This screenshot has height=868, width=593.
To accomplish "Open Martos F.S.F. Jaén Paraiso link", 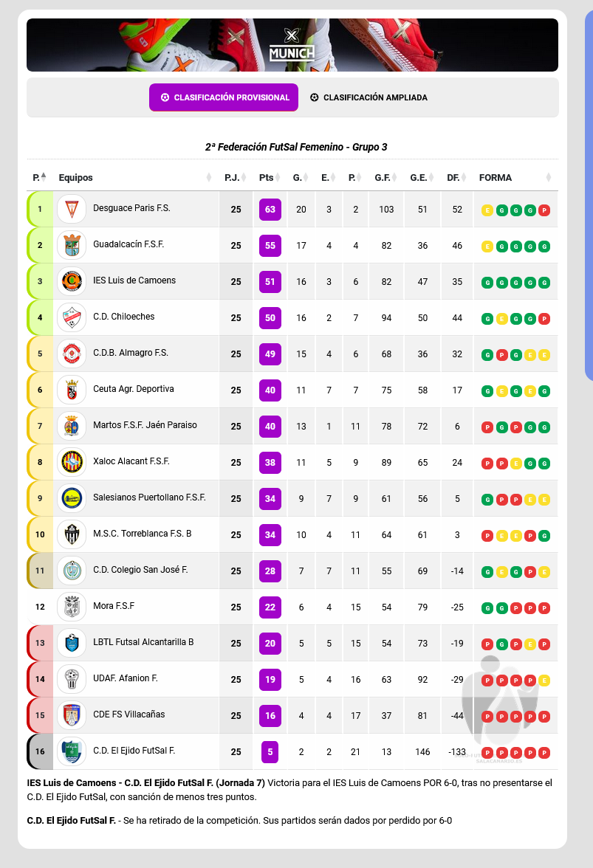I will click(145, 425).
